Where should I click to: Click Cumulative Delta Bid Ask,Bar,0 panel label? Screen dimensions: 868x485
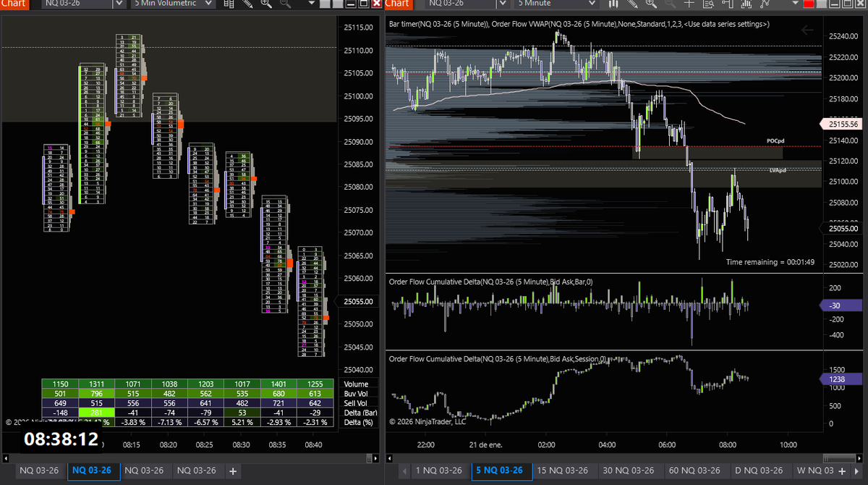(490, 282)
